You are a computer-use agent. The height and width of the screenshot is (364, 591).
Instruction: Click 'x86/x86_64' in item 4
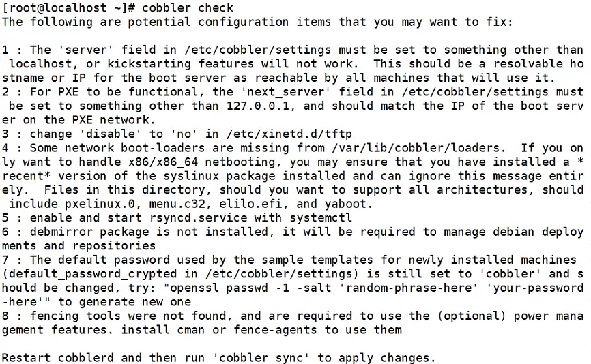[x=163, y=162]
